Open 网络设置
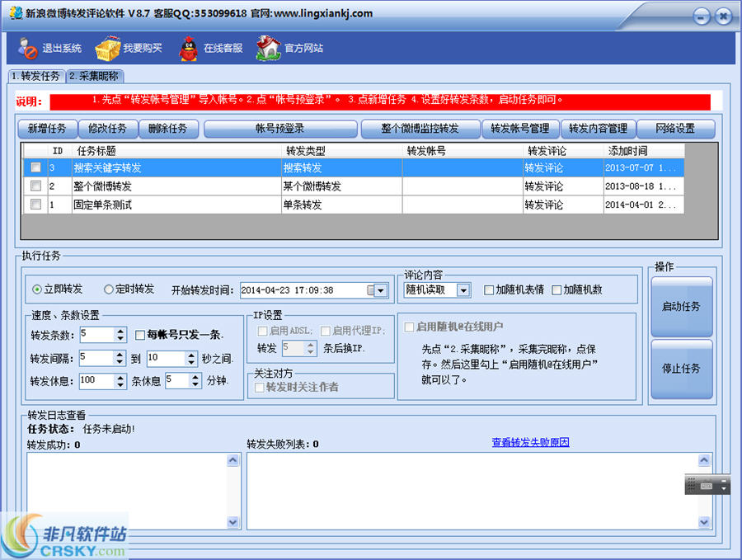Screen dimensions: 742x560 tap(675, 129)
